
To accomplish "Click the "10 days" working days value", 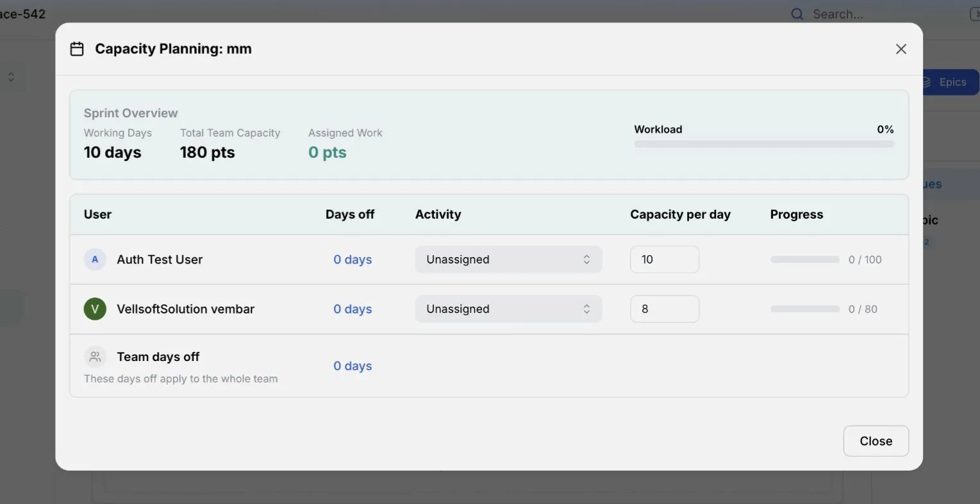I will 112,153.
